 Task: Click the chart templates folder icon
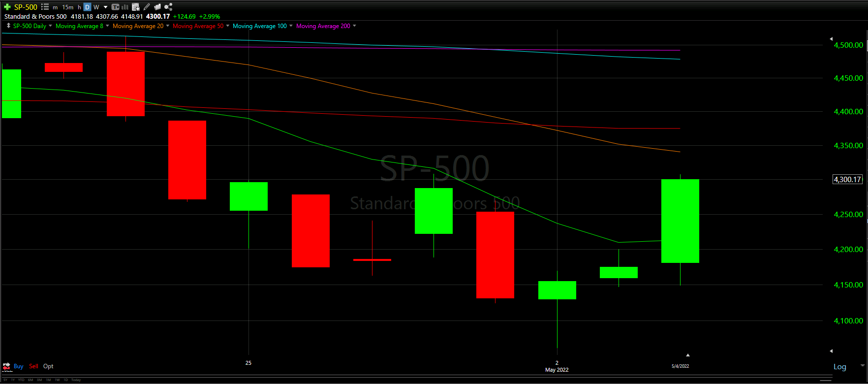point(157,7)
